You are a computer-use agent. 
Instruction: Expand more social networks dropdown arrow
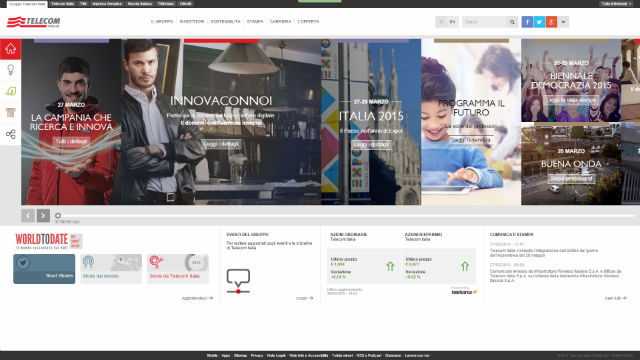coord(563,22)
